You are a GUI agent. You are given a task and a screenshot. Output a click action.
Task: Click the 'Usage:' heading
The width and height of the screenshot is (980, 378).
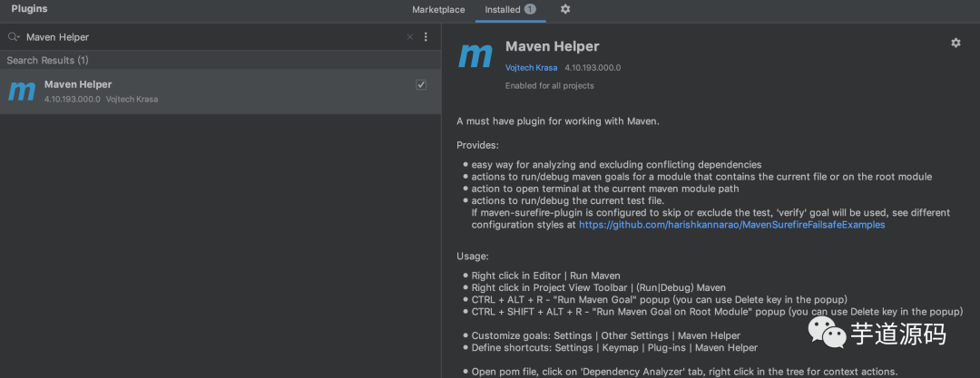pos(473,257)
